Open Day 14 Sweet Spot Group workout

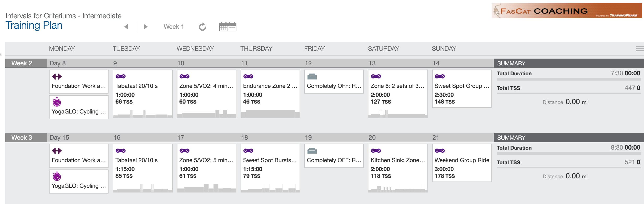(x=462, y=89)
